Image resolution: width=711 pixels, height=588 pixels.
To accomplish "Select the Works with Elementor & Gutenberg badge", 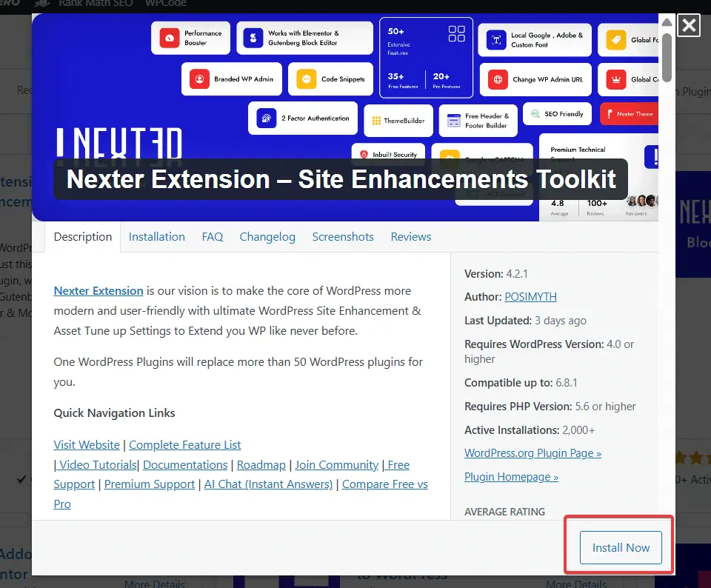I will point(304,38).
